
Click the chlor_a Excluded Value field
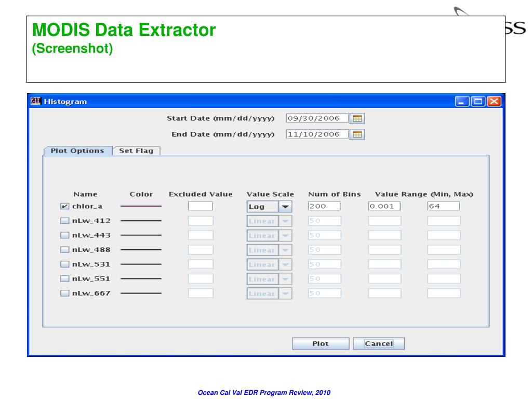pos(201,206)
